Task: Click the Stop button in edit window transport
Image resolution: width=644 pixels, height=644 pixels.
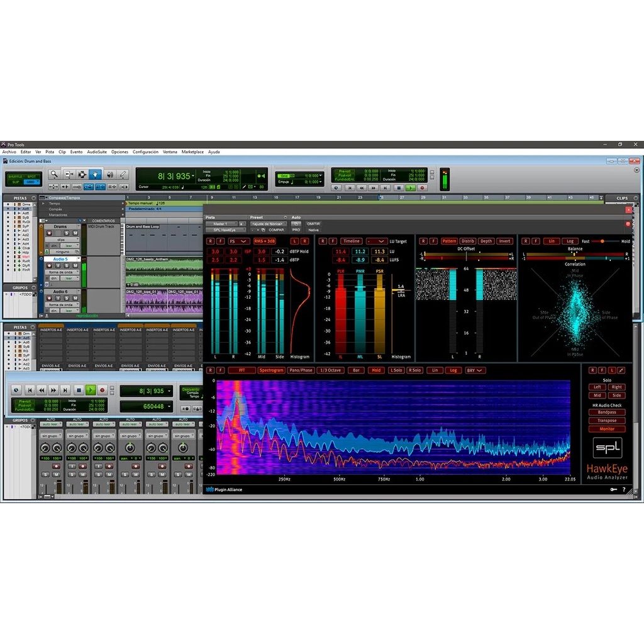Action: click(x=398, y=187)
